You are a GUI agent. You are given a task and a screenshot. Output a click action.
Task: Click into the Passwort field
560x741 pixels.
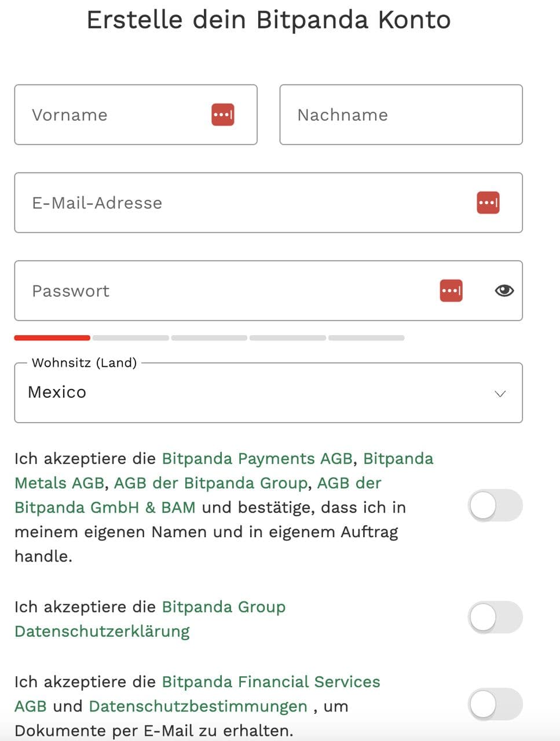220,291
